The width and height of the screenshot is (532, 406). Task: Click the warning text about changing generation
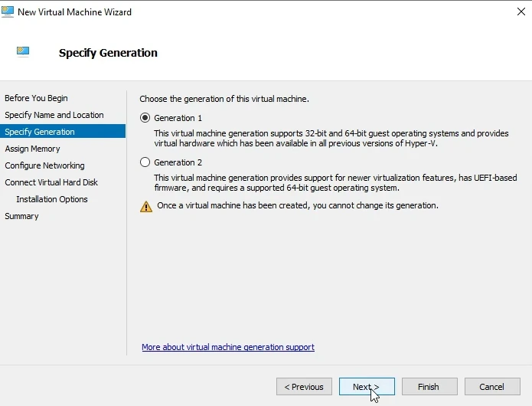298,205
